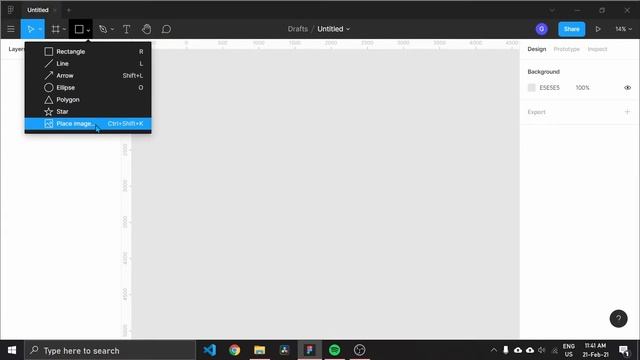Choose Rectangle from the shape menu
This screenshot has width=640, height=360.
pyautogui.click(x=88, y=51)
